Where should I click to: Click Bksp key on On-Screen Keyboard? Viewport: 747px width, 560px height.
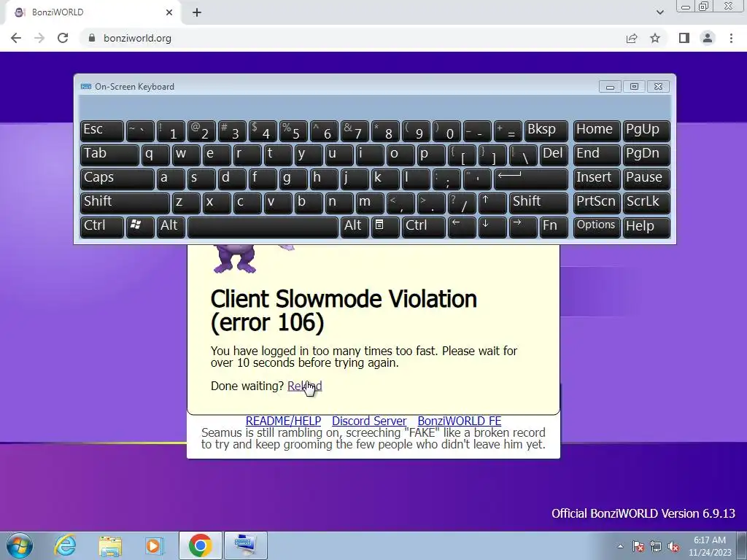546,130
